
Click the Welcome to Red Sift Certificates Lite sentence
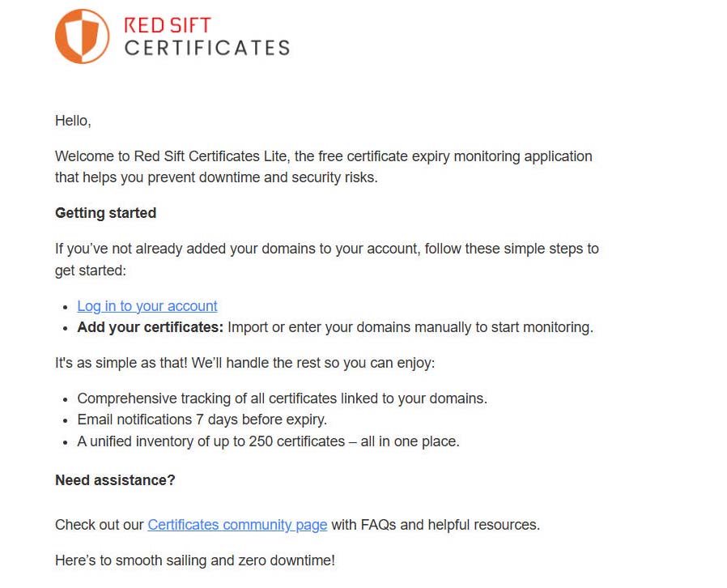coord(324,167)
